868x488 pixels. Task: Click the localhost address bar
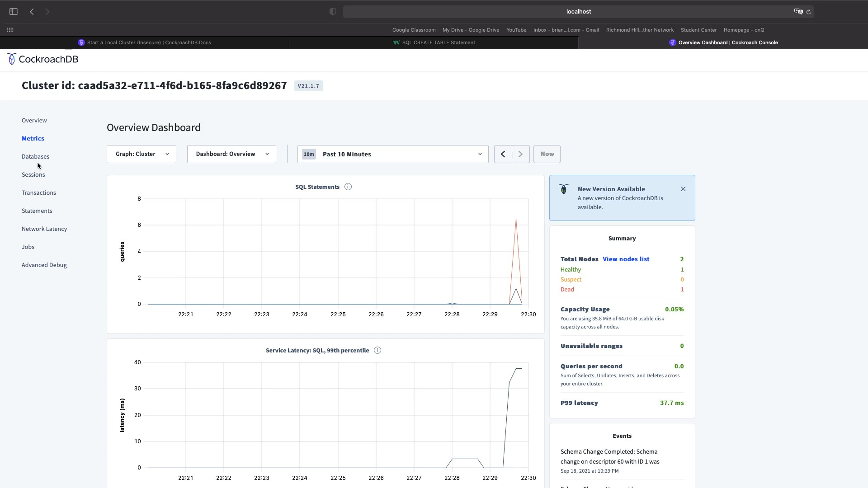(x=578, y=12)
